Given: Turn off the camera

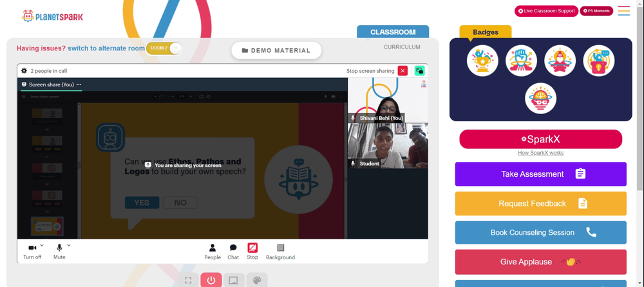Looking at the screenshot, I should [x=32, y=252].
